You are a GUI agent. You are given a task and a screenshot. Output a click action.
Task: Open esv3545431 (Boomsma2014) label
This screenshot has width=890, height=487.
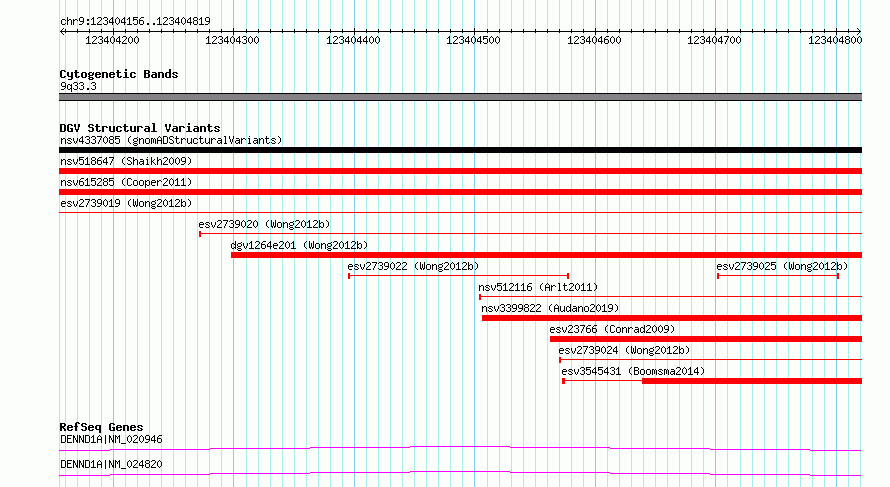[x=633, y=371]
